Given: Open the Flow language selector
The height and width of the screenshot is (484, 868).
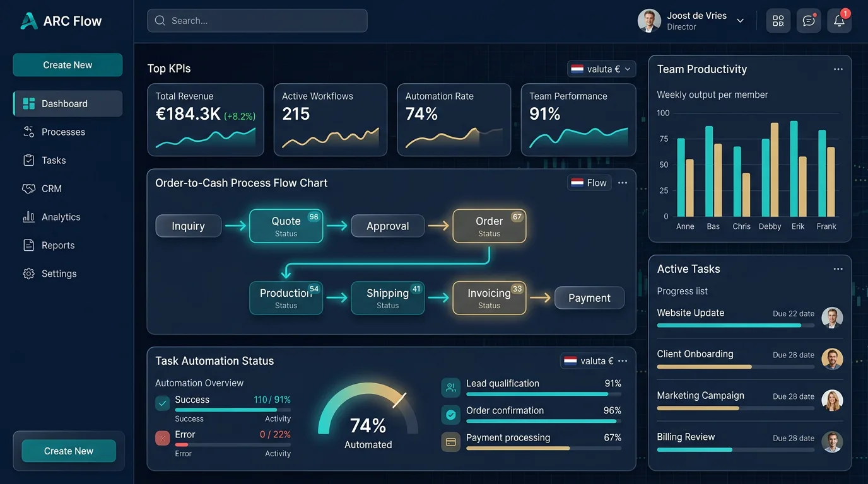Looking at the screenshot, I should point(589,183).
